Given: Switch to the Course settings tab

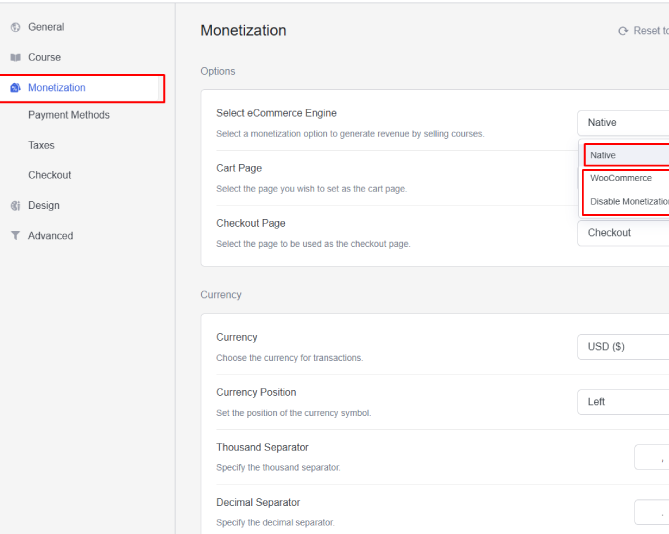Looking at the screenshot, I should pos(44,58).
